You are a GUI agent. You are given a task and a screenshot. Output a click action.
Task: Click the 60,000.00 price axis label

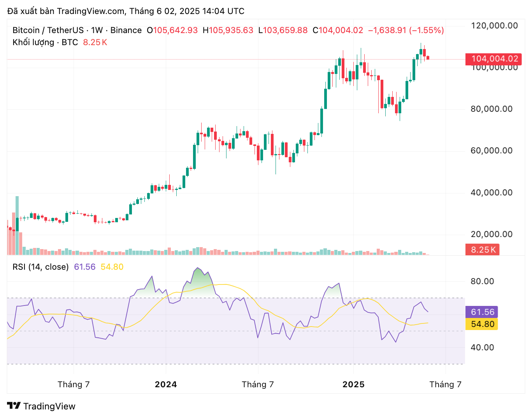tap(492, 151)
